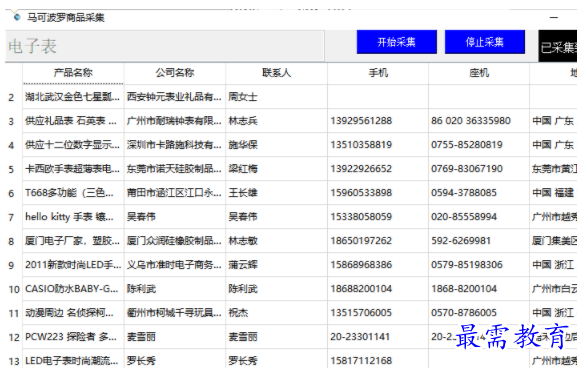Select cell 卡西欧手表超薄表电...
The image size is (577, 368).
click(x=73, y=169)
